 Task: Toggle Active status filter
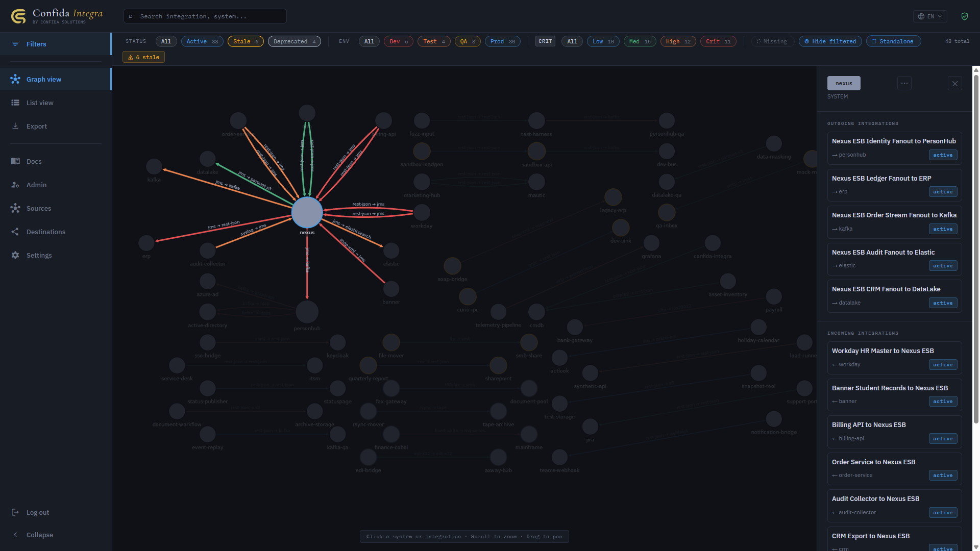202,41
